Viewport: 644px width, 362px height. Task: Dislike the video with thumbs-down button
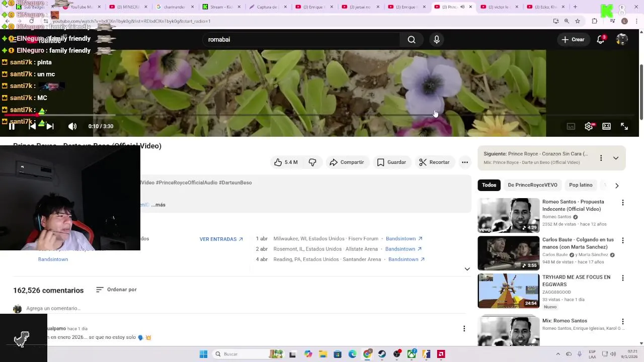click(312, 162)
